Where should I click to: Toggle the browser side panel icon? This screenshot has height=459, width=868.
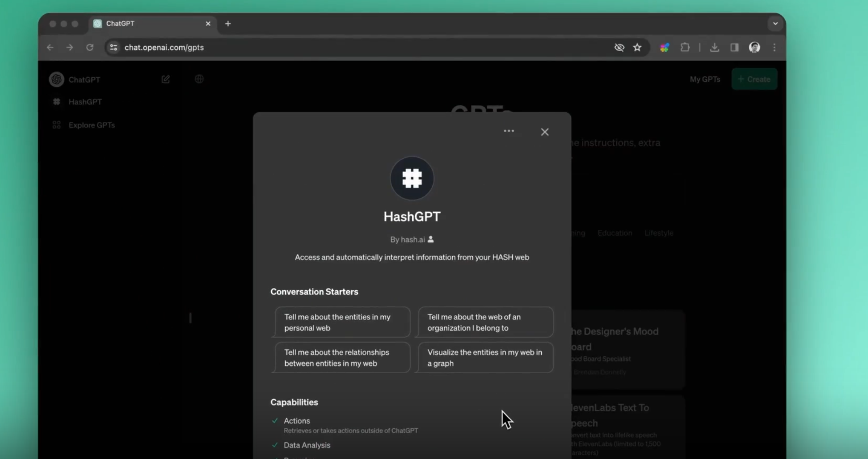tap(734, 47)
